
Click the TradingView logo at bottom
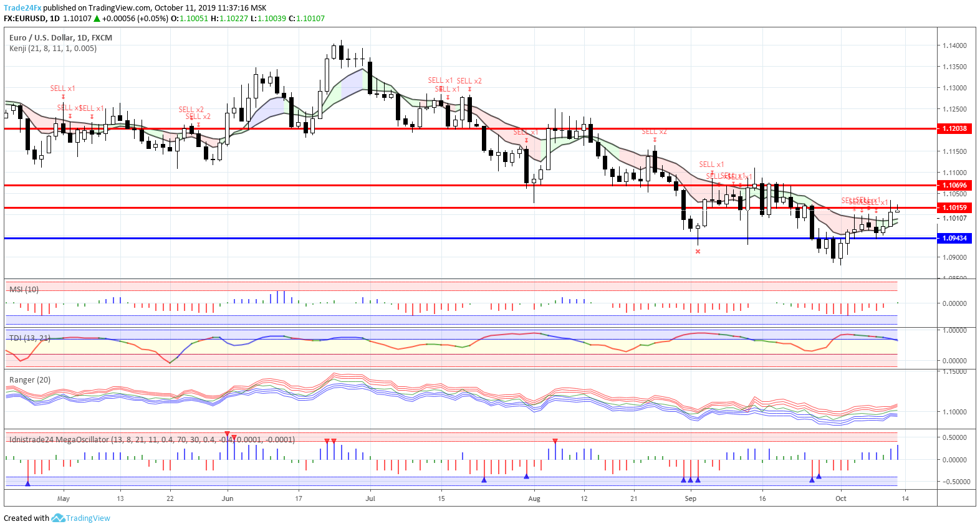58,518
